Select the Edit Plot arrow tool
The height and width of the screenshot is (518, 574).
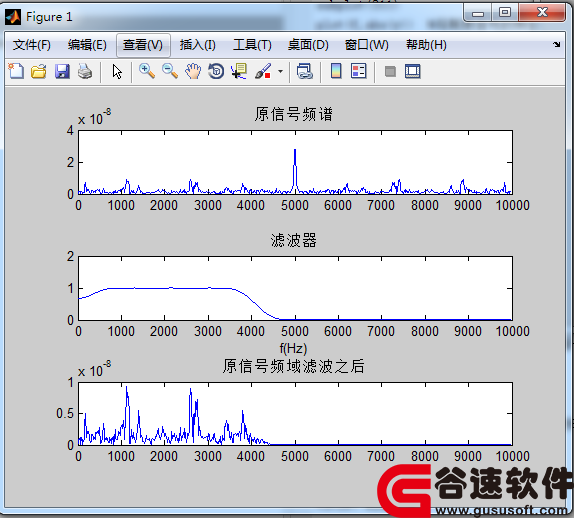[117, 71]
